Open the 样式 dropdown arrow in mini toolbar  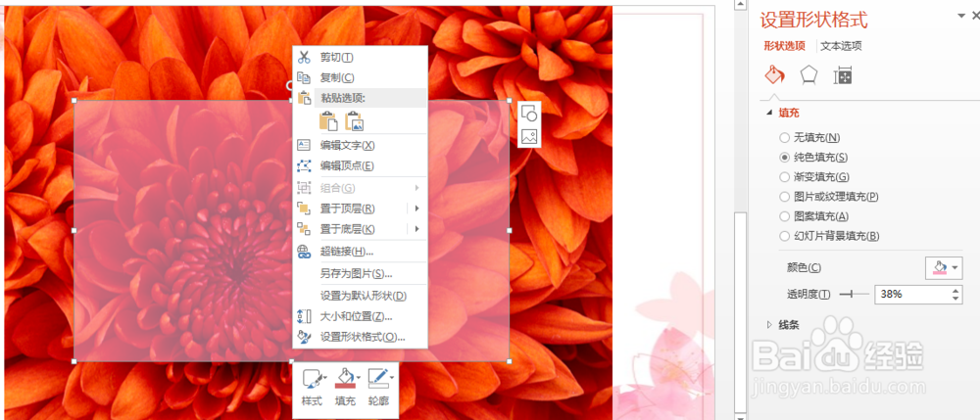click(x=325, y=377)
